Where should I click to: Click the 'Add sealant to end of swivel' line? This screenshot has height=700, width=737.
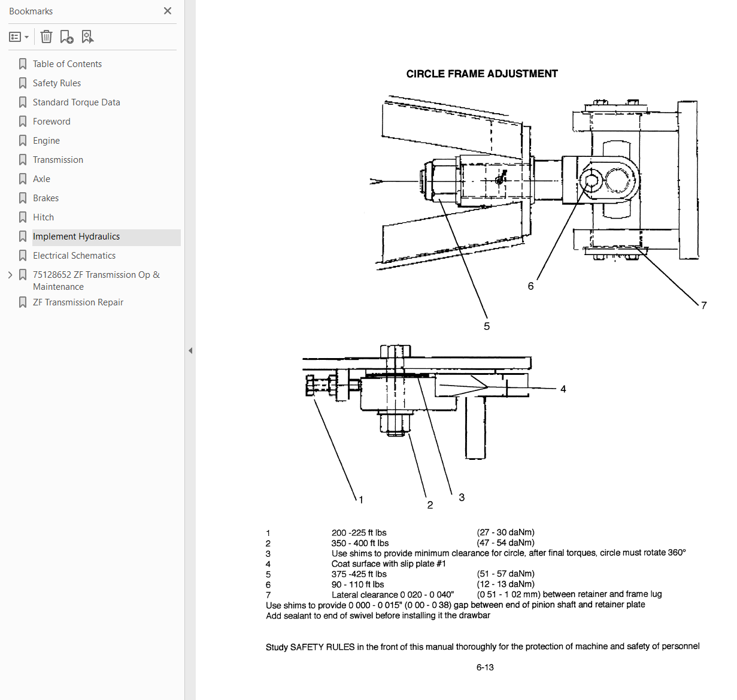coord(378,616)
